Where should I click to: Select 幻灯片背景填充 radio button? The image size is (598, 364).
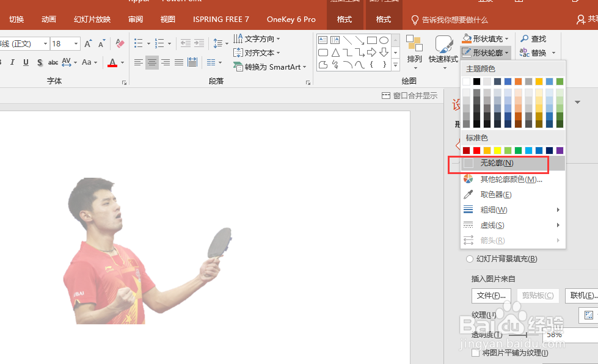point(470,259)
